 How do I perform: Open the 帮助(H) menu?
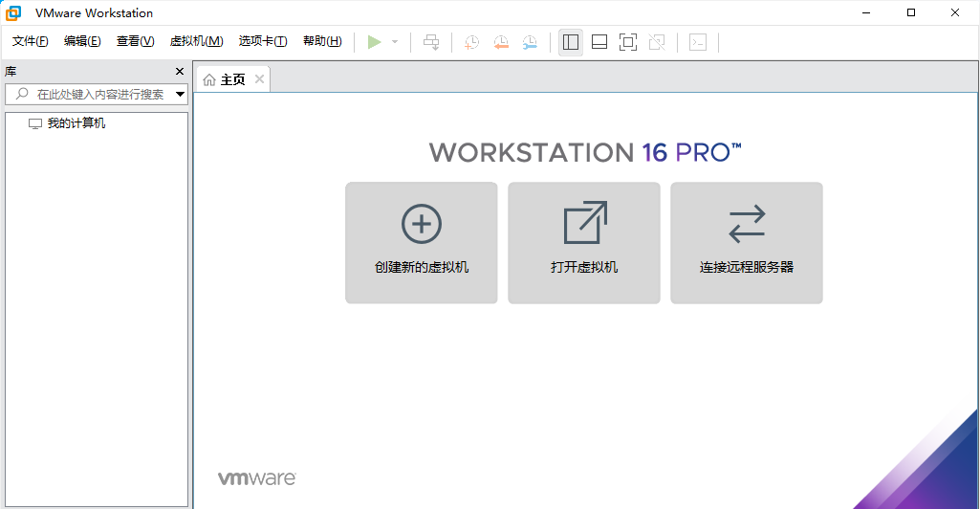[322, 41]
